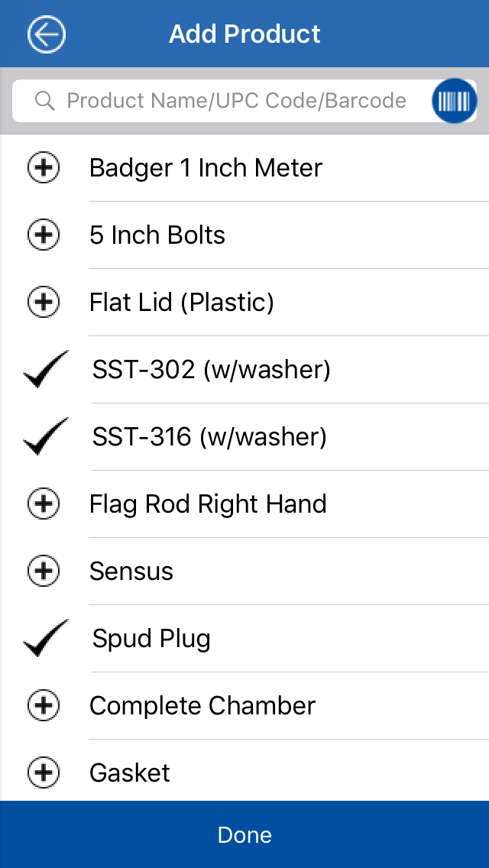The width and height of the screenshot is (489, 868).
Task: Select the Badger 1 Inch Meter label
Action: 206,168
